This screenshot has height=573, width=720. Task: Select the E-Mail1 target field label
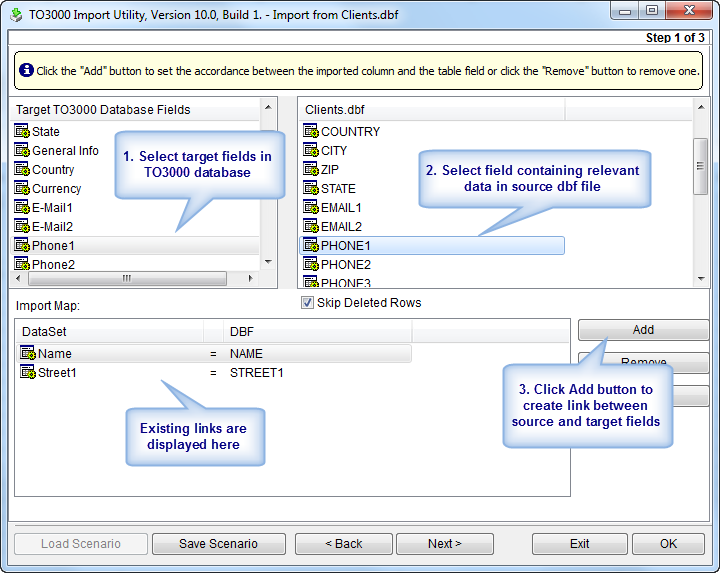click(x=52, y=208)
